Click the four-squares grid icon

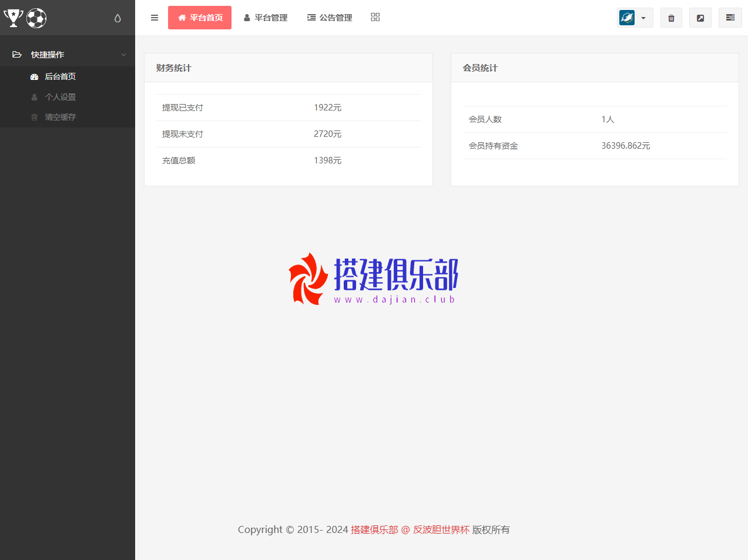375,17
